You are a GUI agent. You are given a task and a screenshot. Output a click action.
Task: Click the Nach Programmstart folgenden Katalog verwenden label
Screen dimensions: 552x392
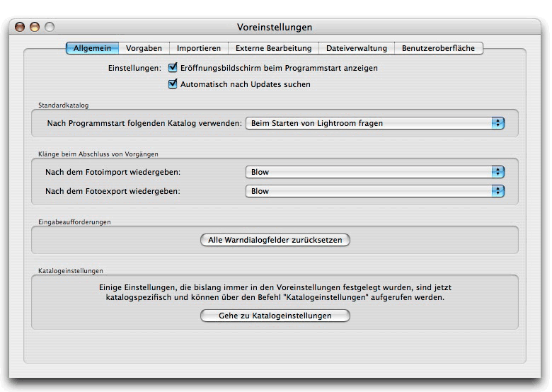point(144,123)
